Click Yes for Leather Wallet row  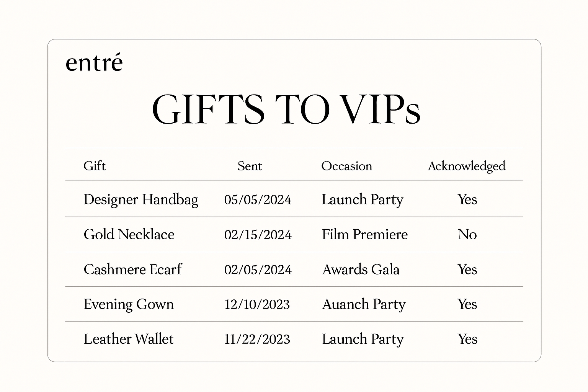[x=467, y=339]
